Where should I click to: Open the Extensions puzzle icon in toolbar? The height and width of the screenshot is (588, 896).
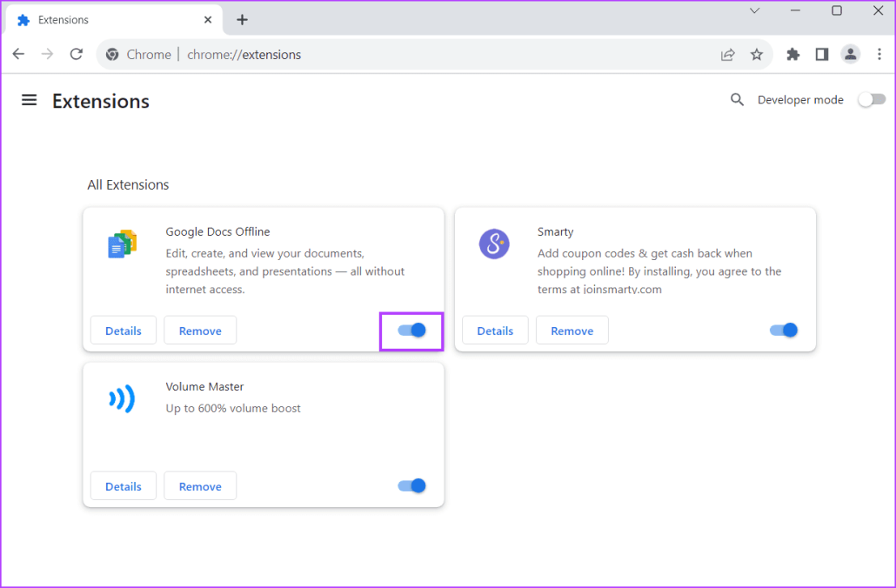792,54
